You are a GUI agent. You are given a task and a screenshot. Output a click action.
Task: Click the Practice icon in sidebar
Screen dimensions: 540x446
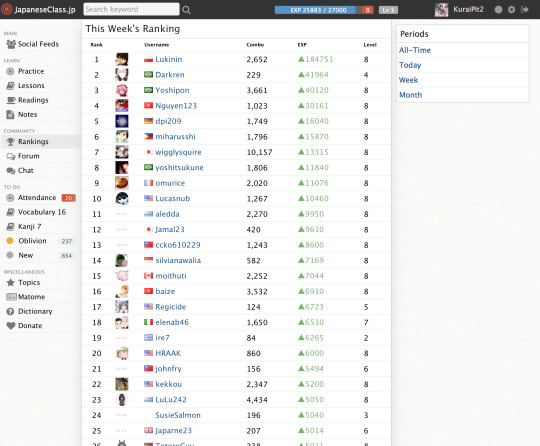tap(10, 71)
